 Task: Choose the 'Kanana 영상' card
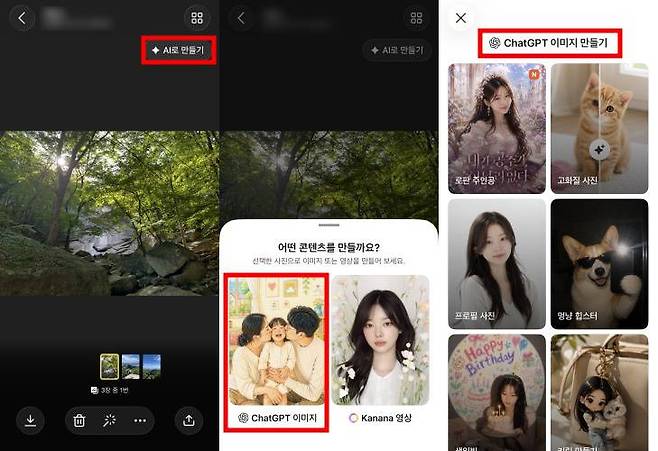point(381,352)
